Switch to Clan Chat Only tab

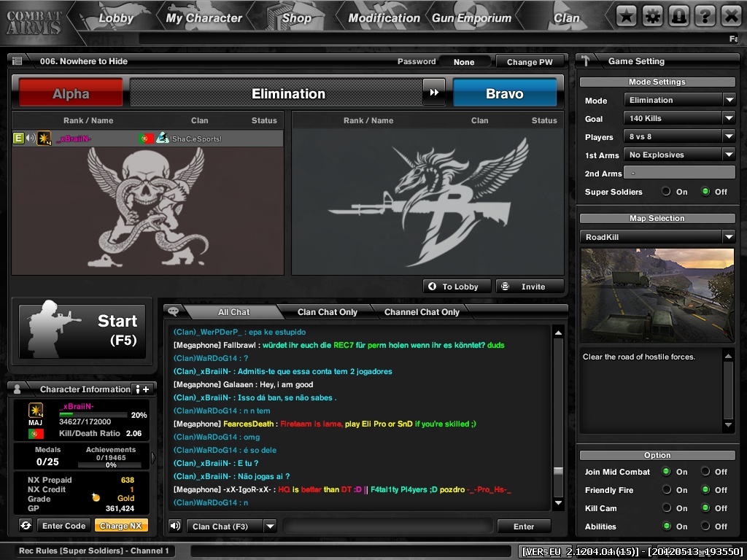pos(328,312)
